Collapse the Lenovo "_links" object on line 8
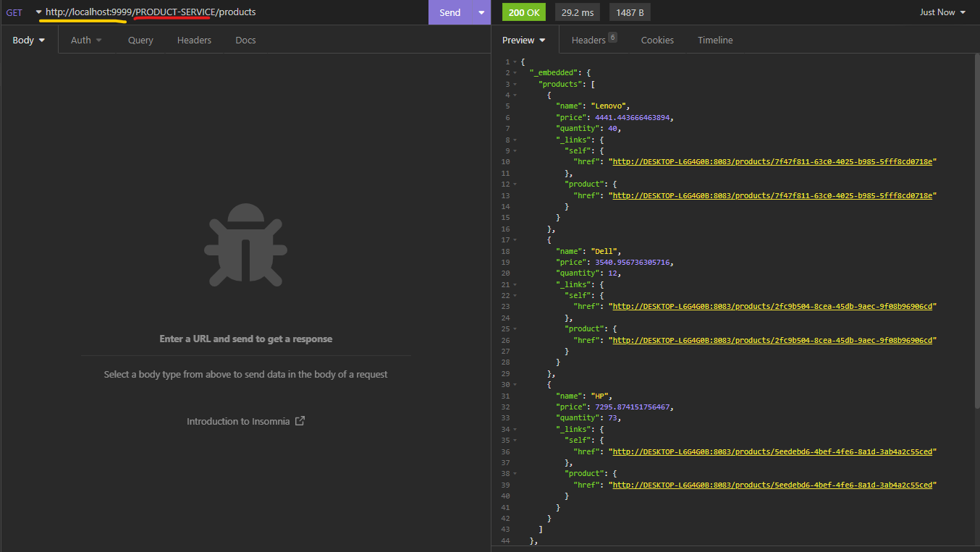The image size is (980, 552). pyautogui.click(x=515, y=139)
